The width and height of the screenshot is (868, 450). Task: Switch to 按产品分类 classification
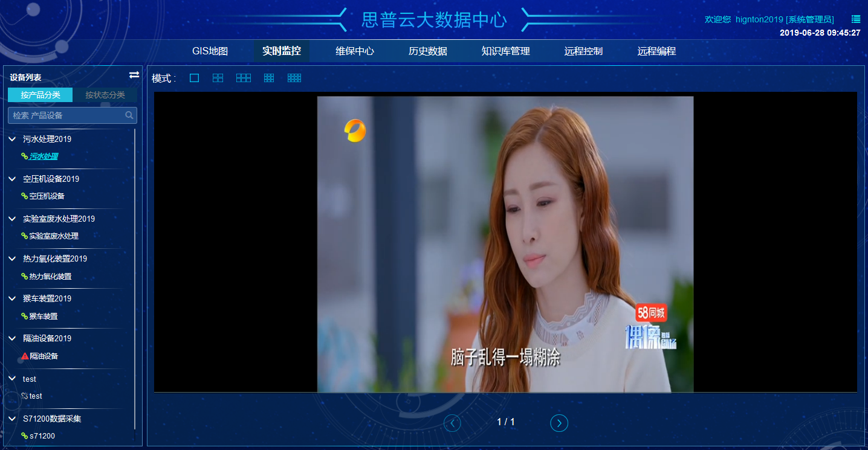40,95
